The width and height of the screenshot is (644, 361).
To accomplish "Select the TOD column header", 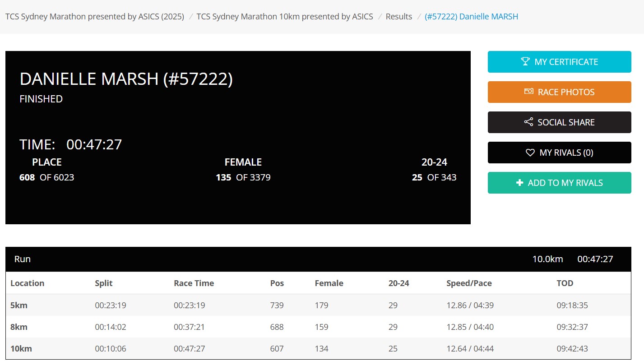I will (565, 283).
